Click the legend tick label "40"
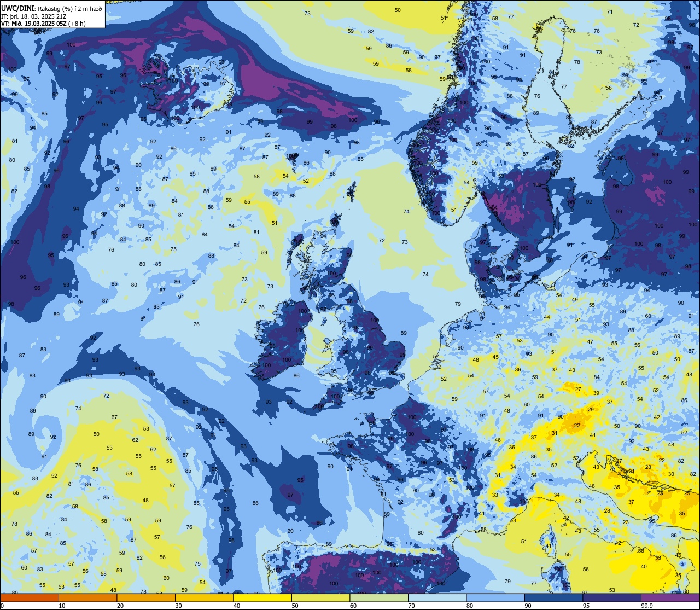 point(236,606)
